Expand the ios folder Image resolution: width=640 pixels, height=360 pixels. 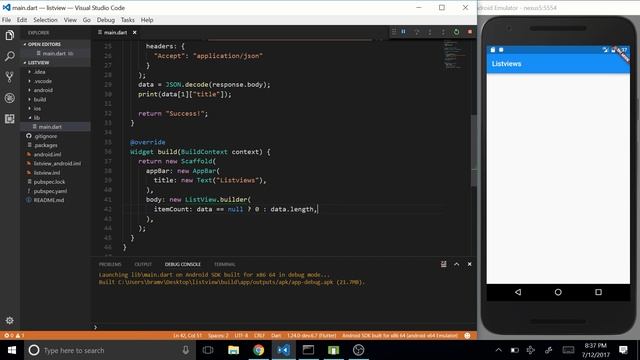pos(56,109)
